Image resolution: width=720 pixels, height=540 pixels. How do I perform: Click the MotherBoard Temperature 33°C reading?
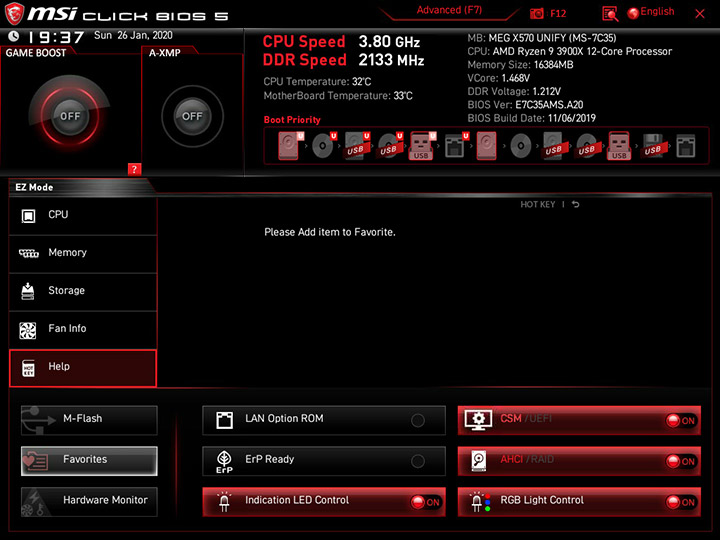[x=338, y=96]
